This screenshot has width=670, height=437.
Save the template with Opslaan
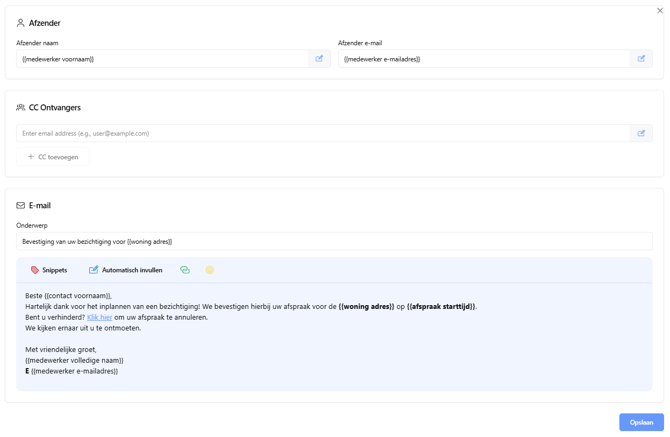pos(641,422)
